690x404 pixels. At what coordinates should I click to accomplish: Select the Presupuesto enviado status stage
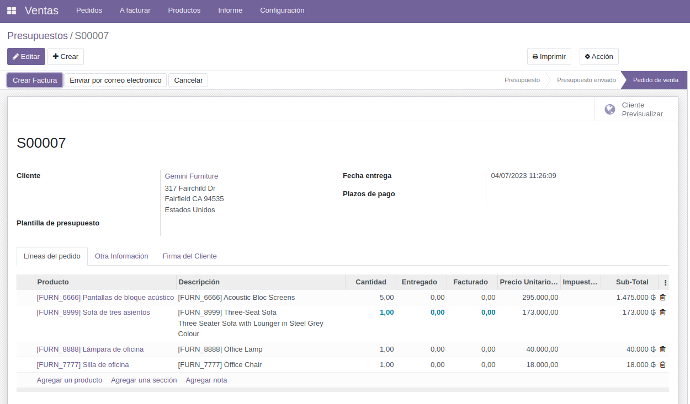(586, 80)
